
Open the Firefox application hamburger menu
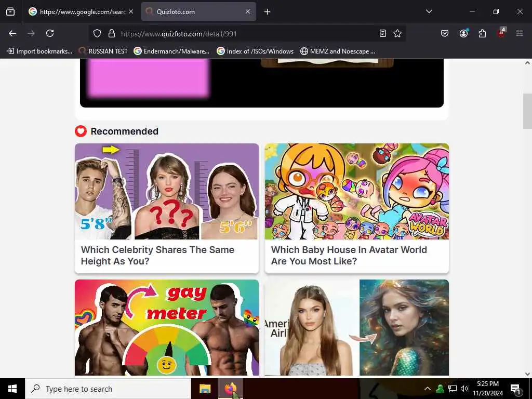[x=520, y=33]
